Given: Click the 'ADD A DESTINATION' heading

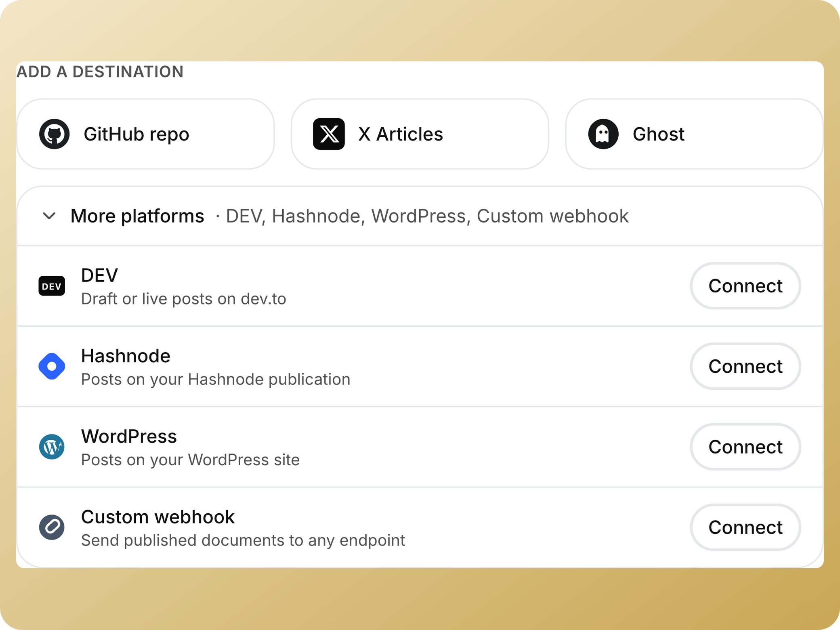Looking at the screenshot, I should [100, 72].
